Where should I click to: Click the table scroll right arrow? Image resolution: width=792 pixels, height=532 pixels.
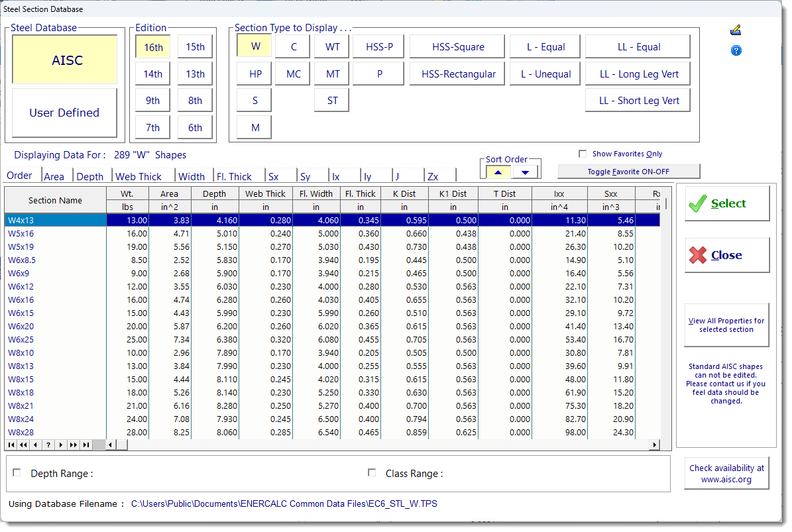[x=655, y=445]
